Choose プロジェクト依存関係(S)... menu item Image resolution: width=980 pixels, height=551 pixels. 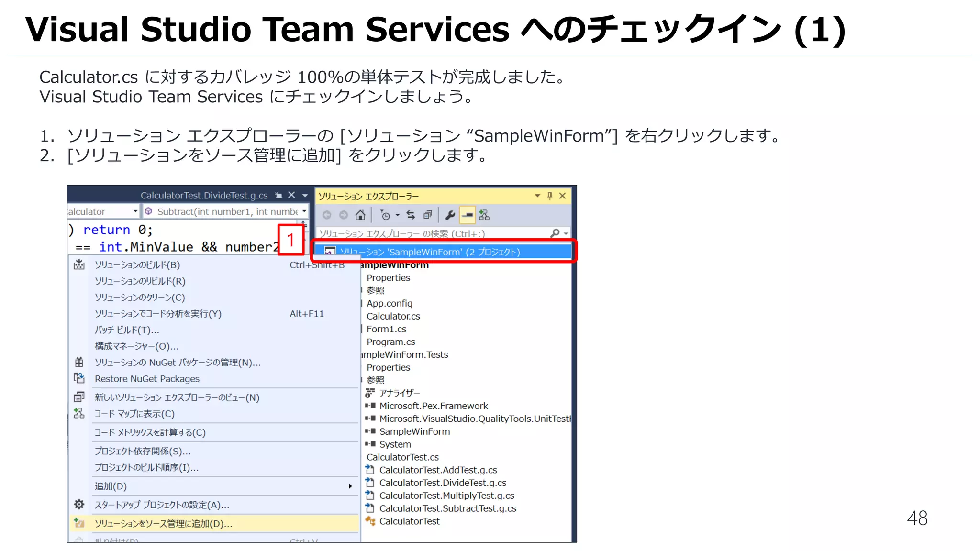tap(214, 451)
